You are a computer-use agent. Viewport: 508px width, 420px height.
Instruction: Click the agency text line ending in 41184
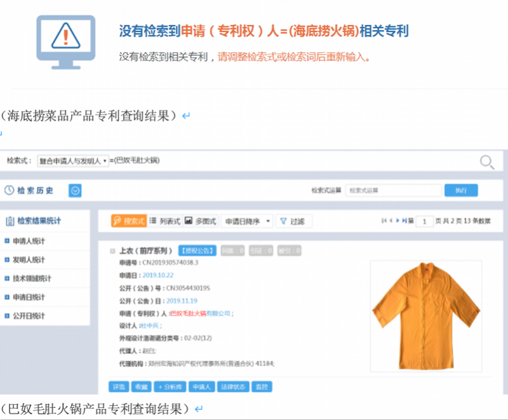pyautogui.click(x=211, y=363)
